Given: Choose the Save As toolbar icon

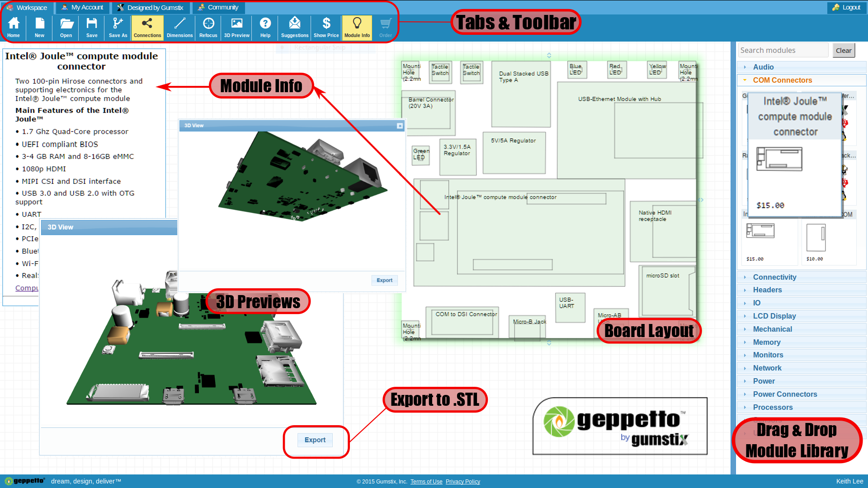Looking at the screenshot, I should [x=118, y=28].
